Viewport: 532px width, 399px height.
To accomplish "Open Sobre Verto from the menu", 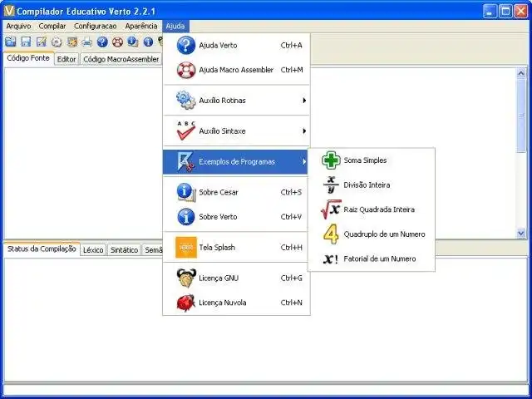I will [236, 217].
